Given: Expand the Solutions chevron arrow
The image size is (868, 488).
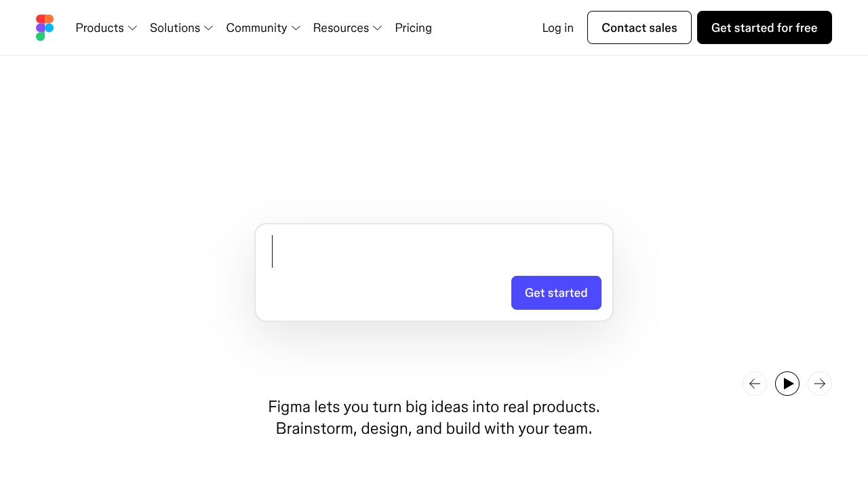Looking at the screenshot, I should pyautogui.click(x=209, y=28).
